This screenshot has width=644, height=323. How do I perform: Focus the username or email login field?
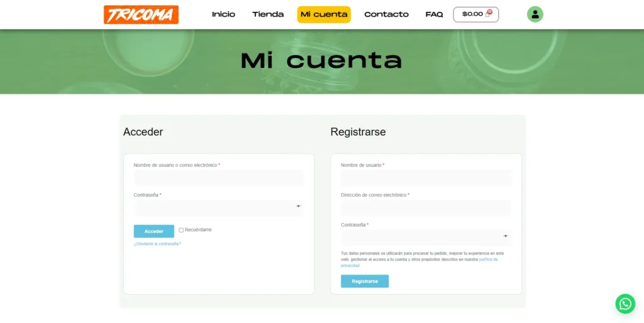pos(219,178)
